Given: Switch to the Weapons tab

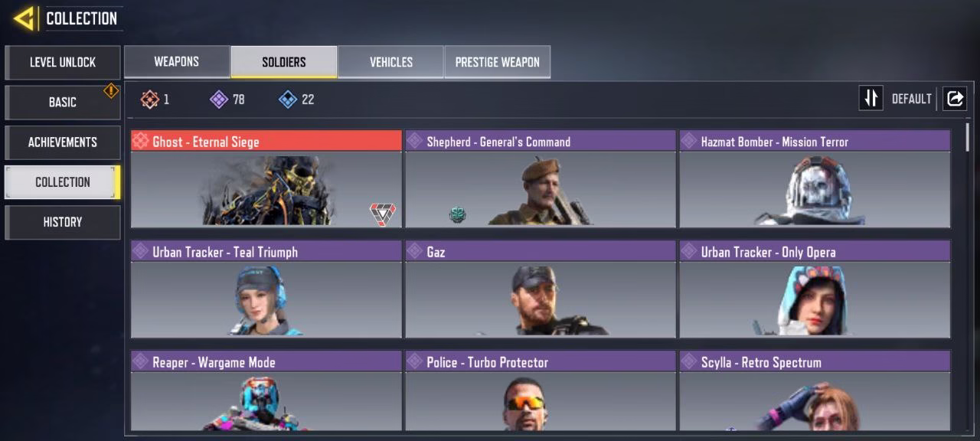Looking at the screenshot, I should tap(177, 62).
